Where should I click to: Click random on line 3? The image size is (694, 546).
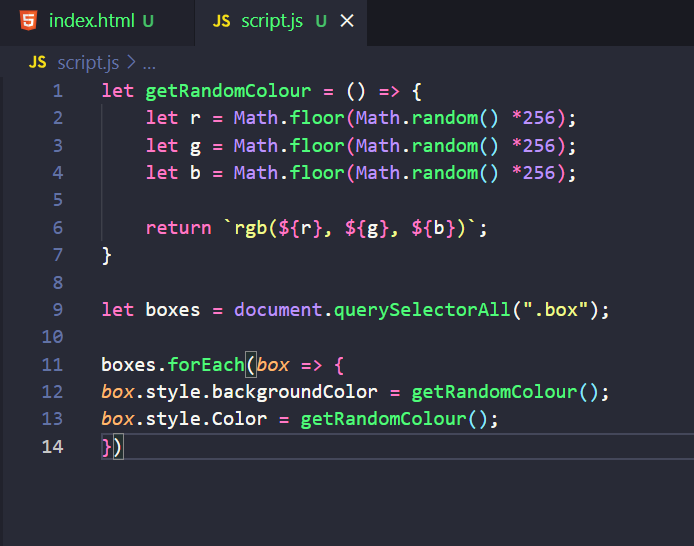click(445, 146)
